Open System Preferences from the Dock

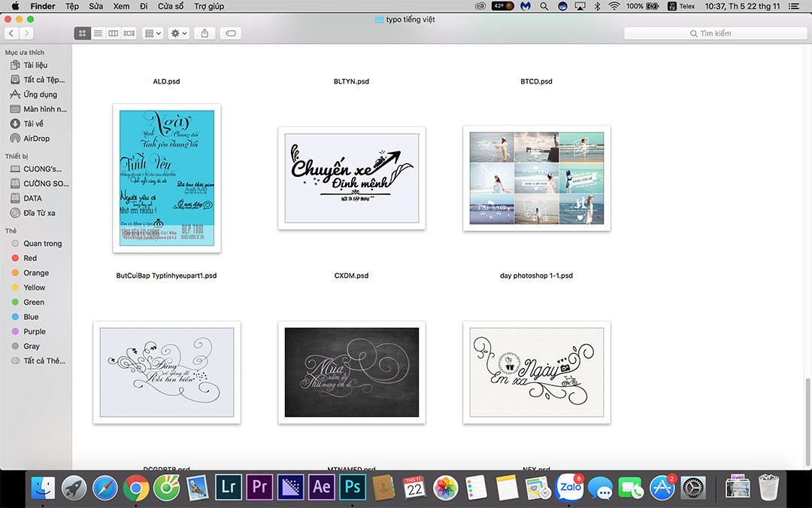pos(693,487)
